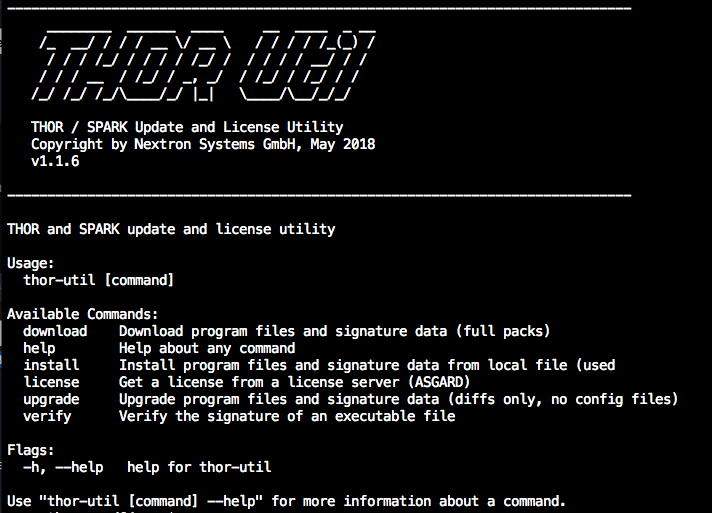Screen dimensions: 712x513
Task: Click the 'help' command in the commands list
Action: click(x=39, y=348)
